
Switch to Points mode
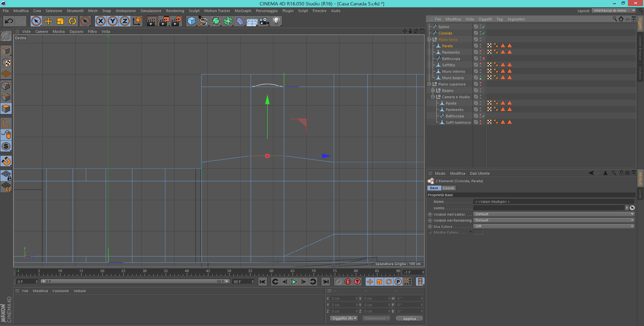[x=6, y=86]
